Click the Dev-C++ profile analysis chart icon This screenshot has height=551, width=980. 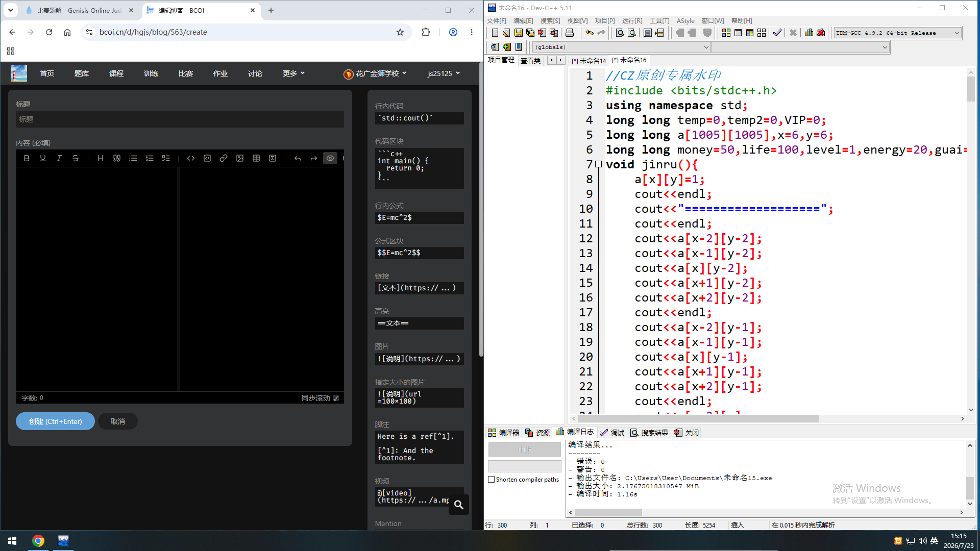coord(808,33)
